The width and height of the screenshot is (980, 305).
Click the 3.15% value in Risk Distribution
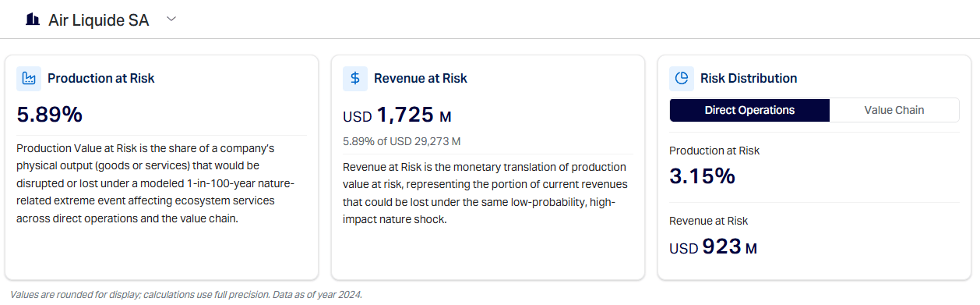pos(703,176)
